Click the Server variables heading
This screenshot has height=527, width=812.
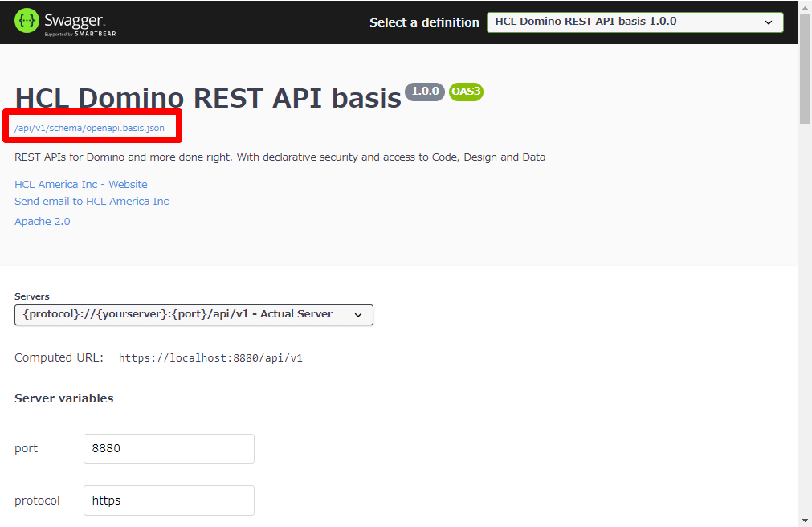(x=63, y=398)
